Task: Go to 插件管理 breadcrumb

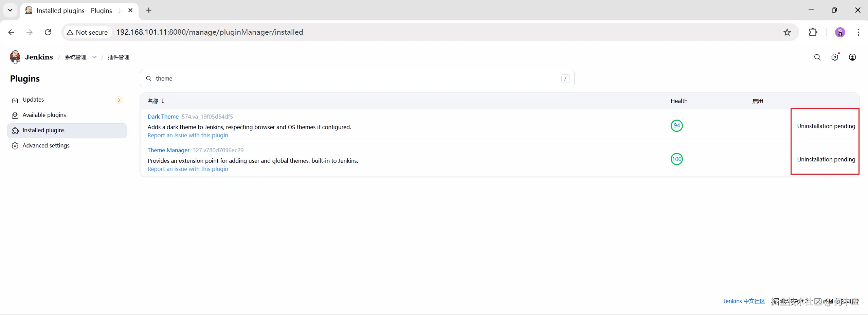Action: pos(119,57)
